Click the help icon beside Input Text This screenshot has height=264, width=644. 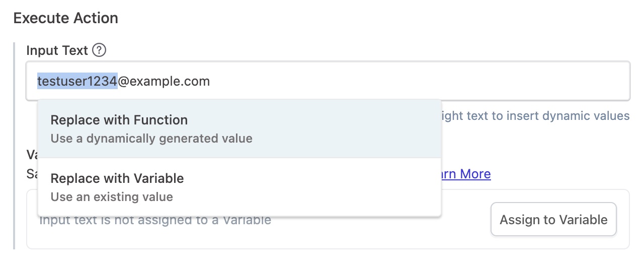[100, 50]
